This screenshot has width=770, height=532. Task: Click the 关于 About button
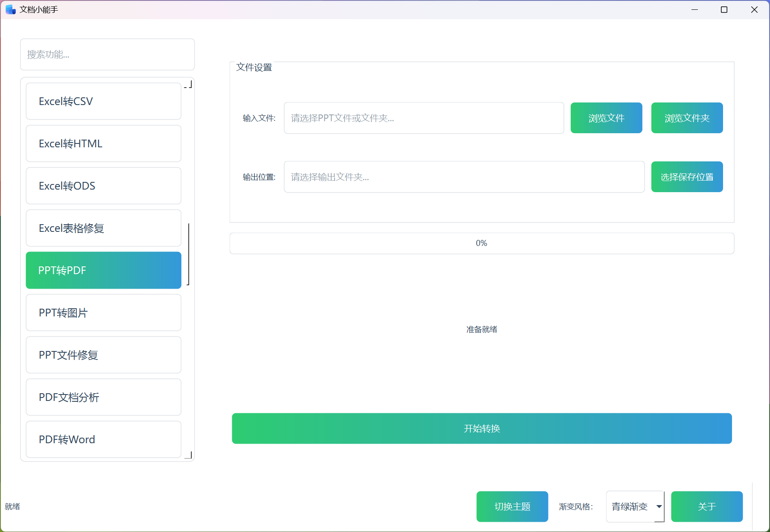[707, 506]
